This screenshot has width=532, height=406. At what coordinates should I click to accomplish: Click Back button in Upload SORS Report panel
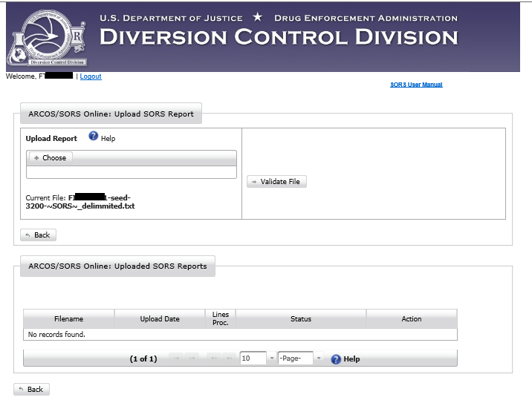pyautogui.click(x=38, y=235)
